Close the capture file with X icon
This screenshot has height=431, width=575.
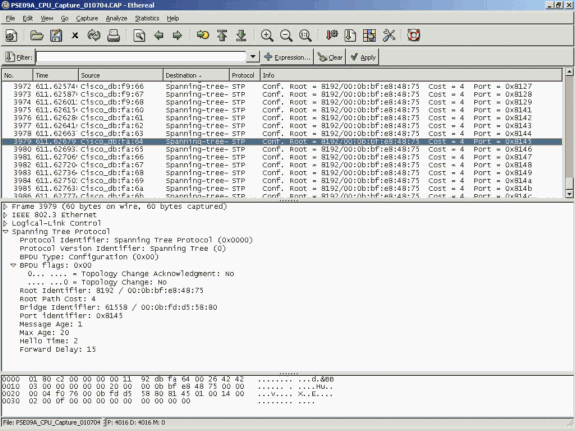point(75,36)
